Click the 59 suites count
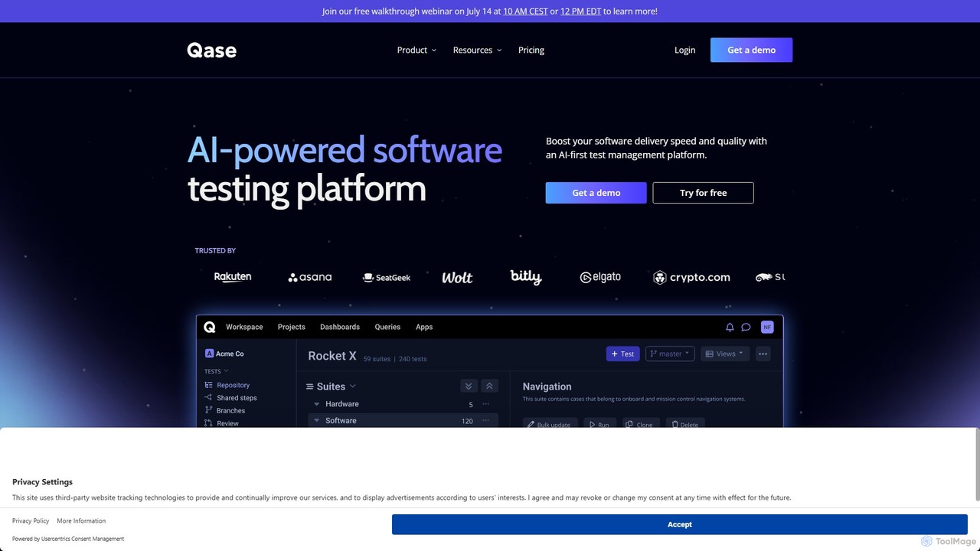The width and height of the screenshot is (980, 551). (x=377, y=359)
